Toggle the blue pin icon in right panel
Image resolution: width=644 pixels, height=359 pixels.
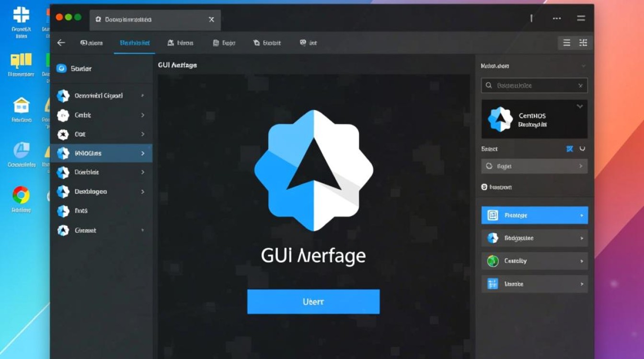pyautogui.click(x=570, y=149)
